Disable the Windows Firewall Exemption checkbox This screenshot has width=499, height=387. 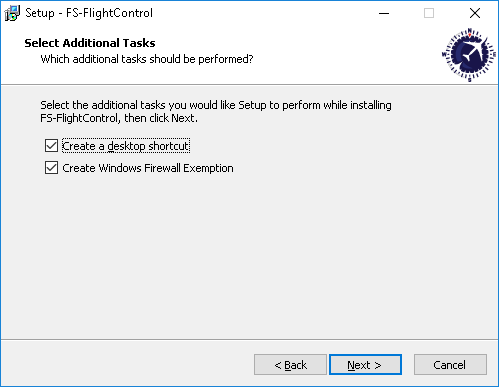point(51,168)
